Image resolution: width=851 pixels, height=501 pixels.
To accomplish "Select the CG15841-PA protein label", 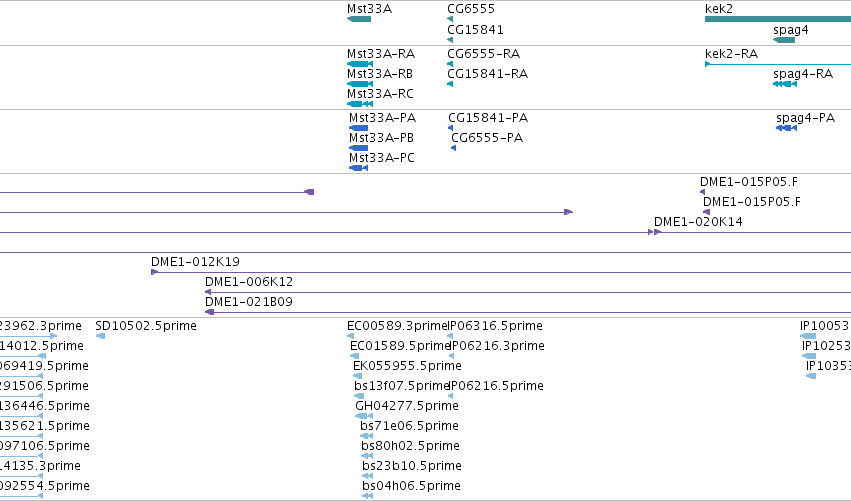I will coord(488,118).
